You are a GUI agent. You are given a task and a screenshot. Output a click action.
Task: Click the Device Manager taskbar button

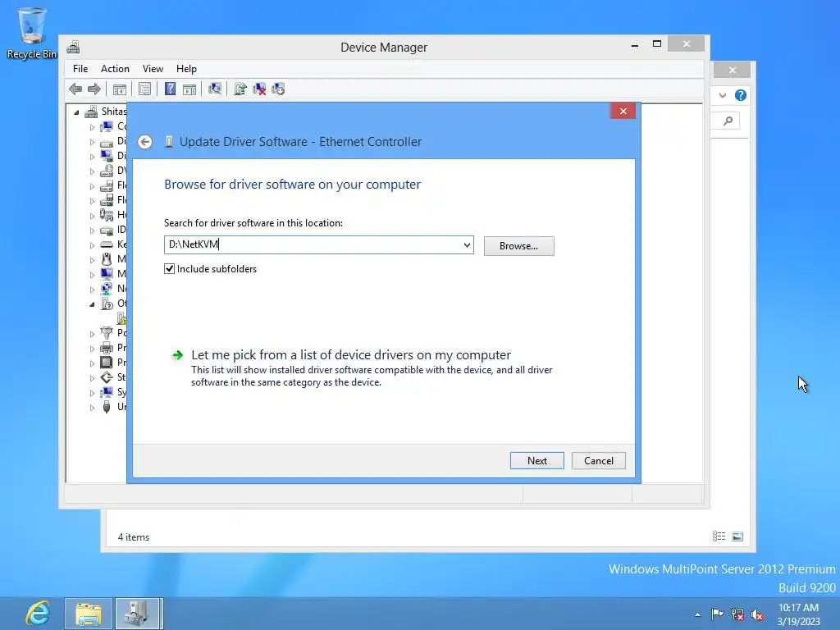pyautogui.click(x=137, y=614)
